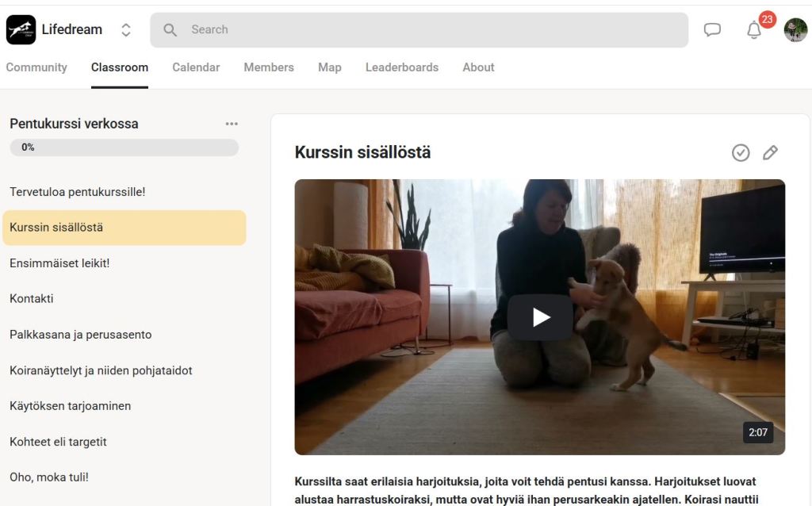Select the Leaderboards tab

(x=402, y=67)
